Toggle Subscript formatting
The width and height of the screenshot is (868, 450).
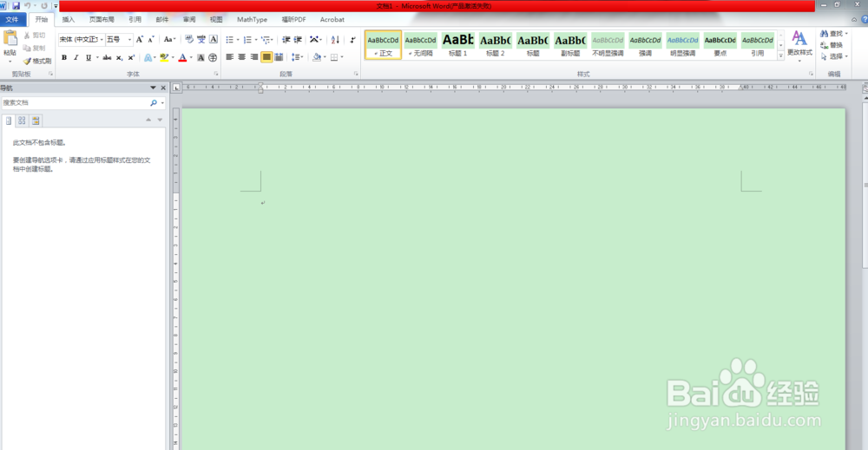pyautogui.click(x=119, y=57)
